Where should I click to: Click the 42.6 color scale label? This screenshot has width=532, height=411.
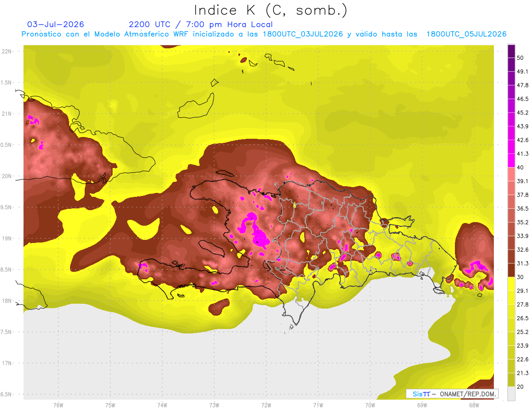[522, 140]
